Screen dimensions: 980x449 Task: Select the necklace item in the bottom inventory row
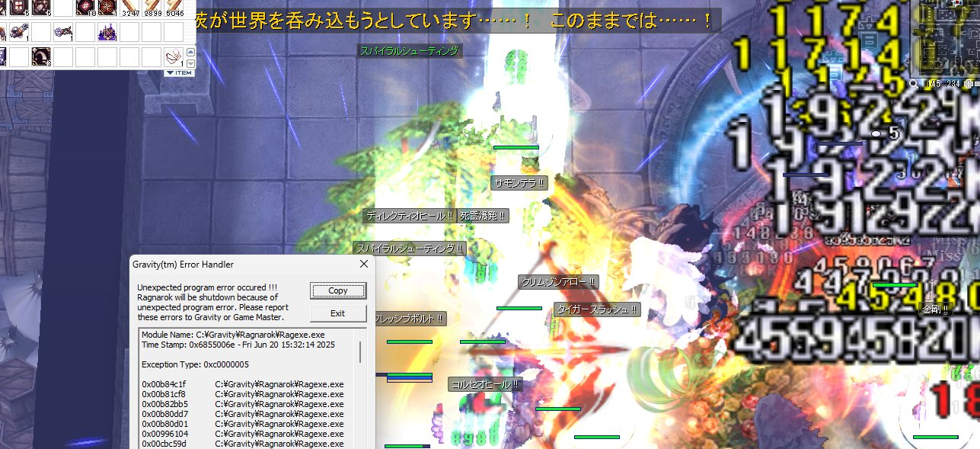coord(174,56)
